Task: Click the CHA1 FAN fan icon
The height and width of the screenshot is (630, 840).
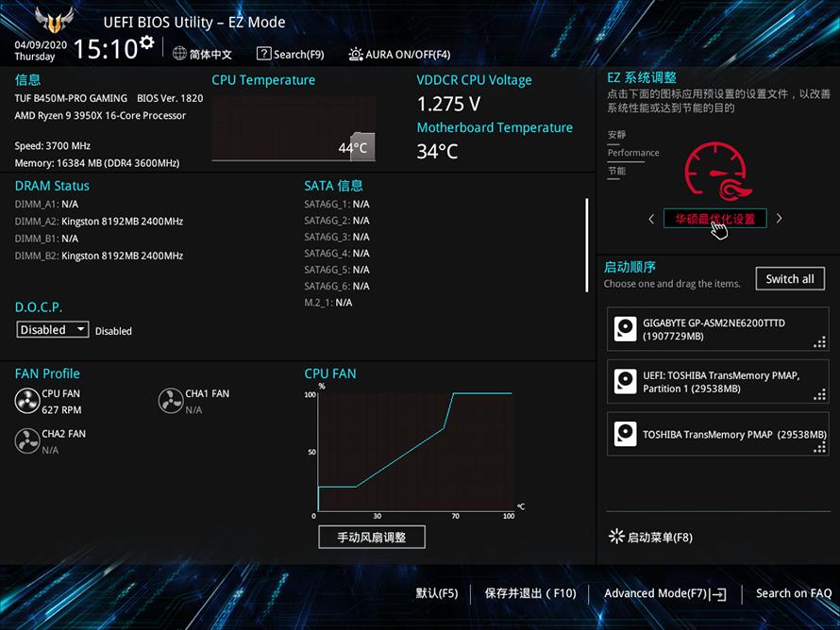Action: [x=171, y=400]
